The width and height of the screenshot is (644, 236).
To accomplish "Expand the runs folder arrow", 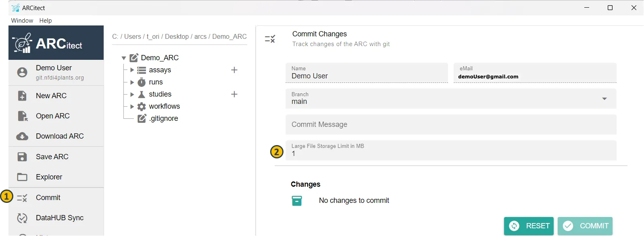I will [x=132, y=82].
